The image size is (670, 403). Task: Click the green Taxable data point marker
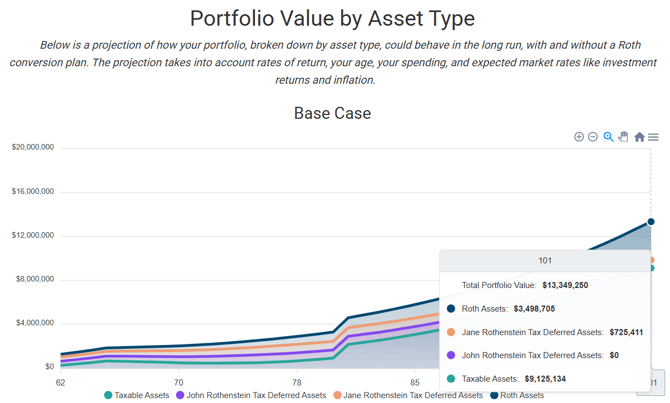coord(651,268)
